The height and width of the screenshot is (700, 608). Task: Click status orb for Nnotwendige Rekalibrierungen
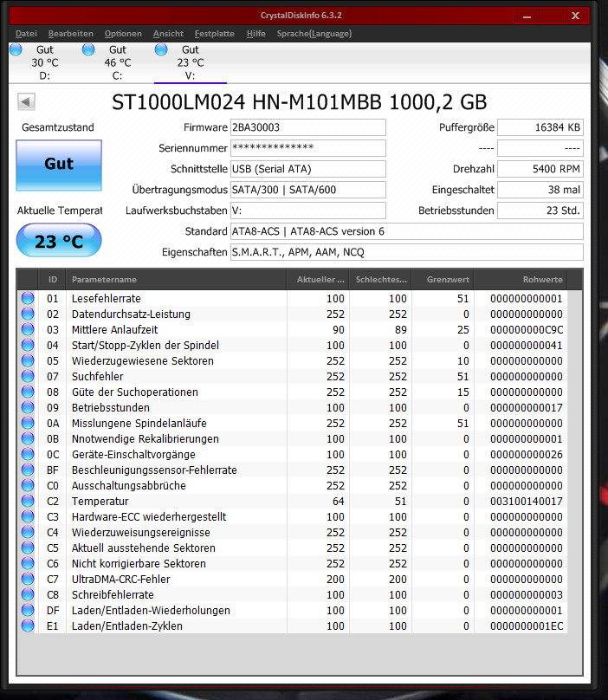tap(28, 438)
